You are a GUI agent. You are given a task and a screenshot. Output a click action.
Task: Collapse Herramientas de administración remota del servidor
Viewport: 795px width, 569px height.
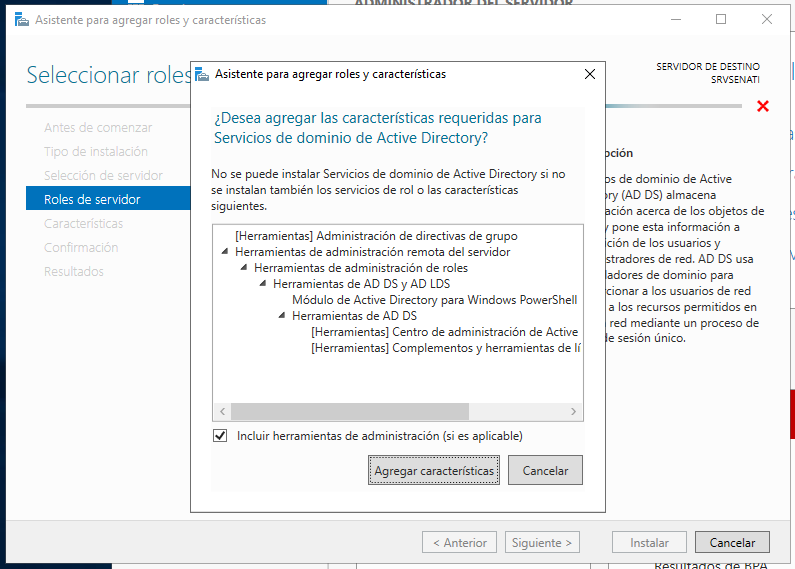pyautogui.click(x=225, y=252)
